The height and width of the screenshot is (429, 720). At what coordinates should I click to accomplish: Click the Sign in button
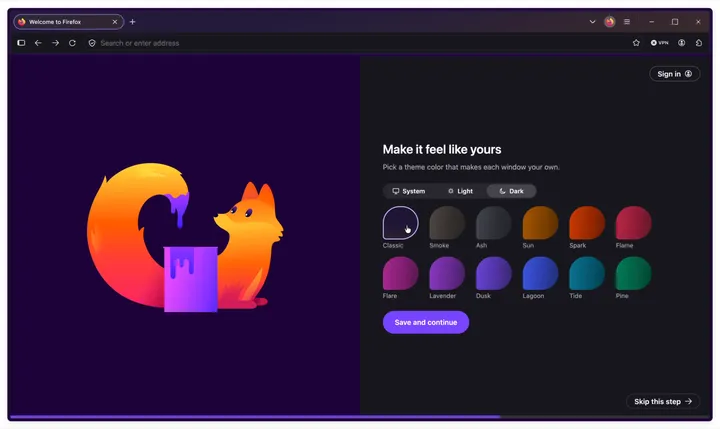[x=675, y=74]
